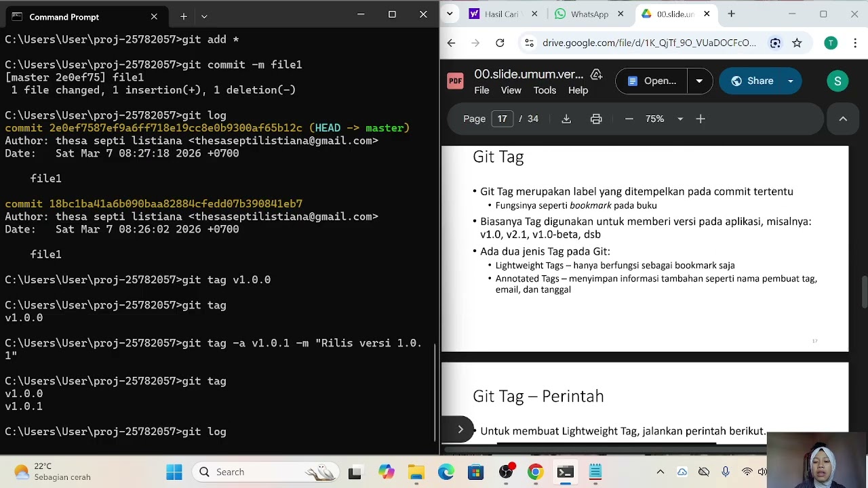
Task: Click the Open with button
Action: (652, 81)
